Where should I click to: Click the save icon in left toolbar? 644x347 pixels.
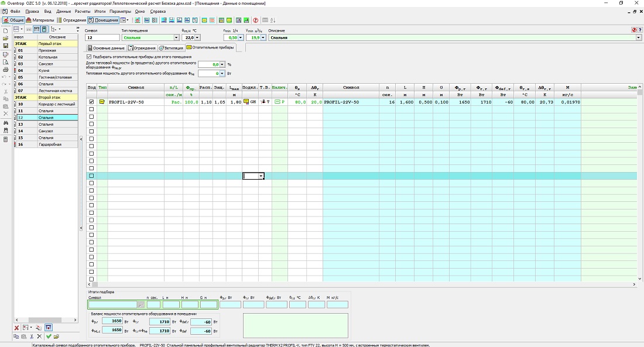[5, 46]
